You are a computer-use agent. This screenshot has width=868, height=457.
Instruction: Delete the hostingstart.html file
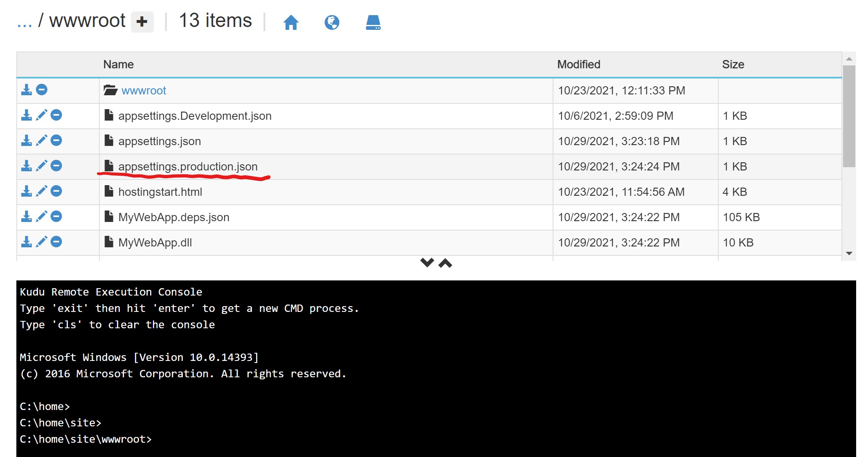56,191
